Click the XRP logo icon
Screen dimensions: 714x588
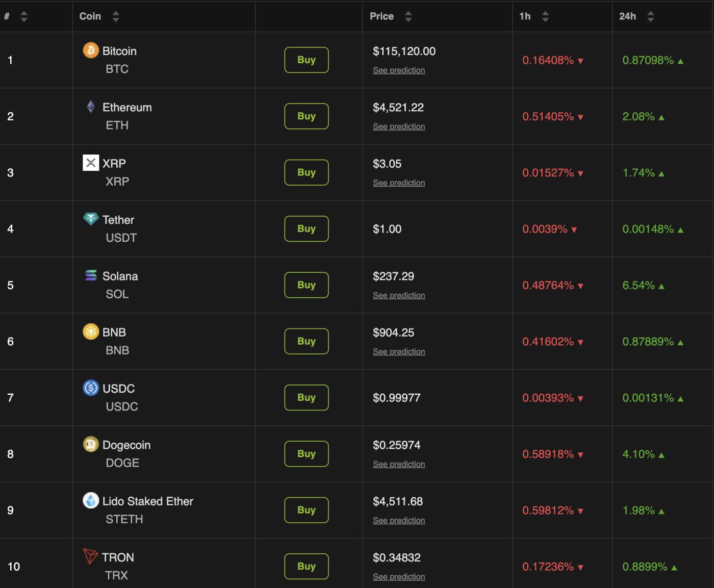point(91,163)
